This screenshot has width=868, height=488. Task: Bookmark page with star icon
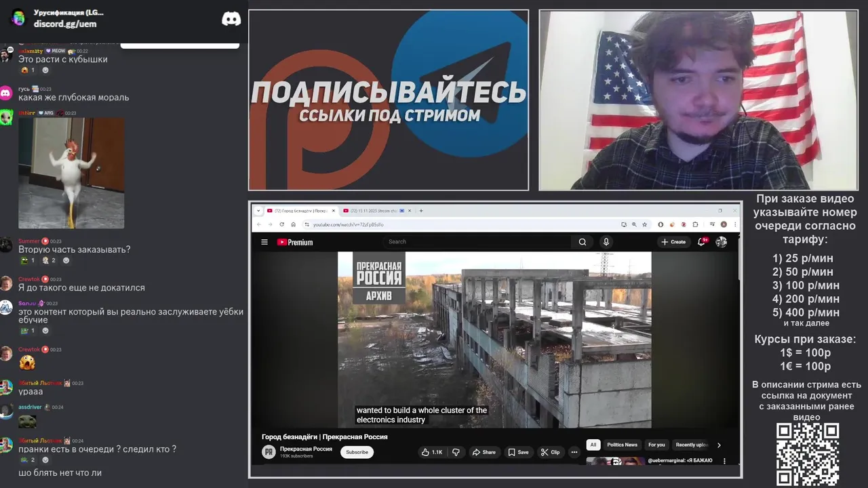(x=644, y=224)
